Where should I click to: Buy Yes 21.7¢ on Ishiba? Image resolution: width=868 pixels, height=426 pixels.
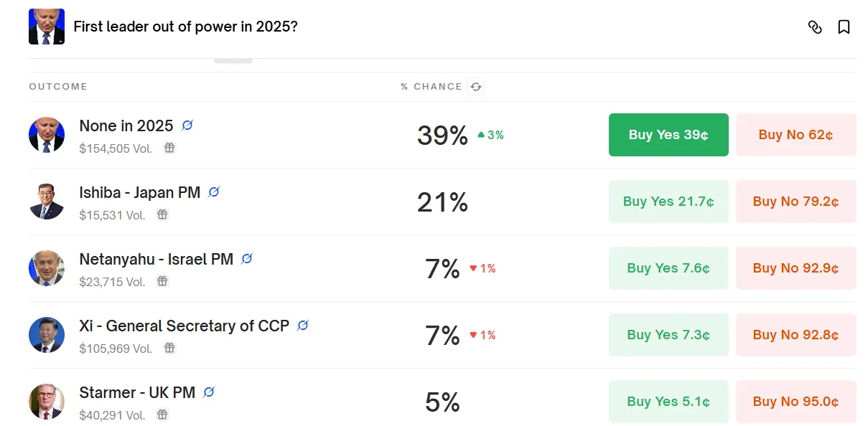668,202
